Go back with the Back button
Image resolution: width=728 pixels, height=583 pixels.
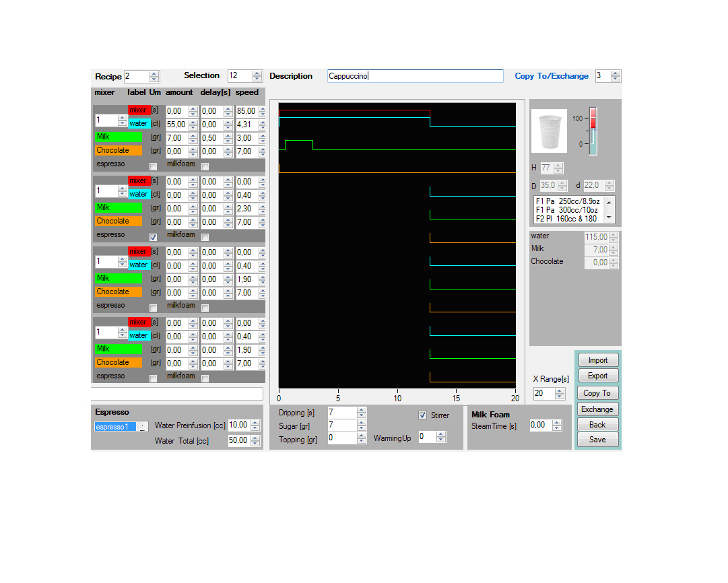597,425
